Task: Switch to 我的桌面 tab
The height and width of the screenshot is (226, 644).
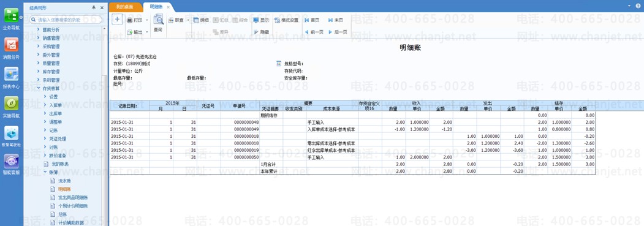Action: tap(125, 7)
